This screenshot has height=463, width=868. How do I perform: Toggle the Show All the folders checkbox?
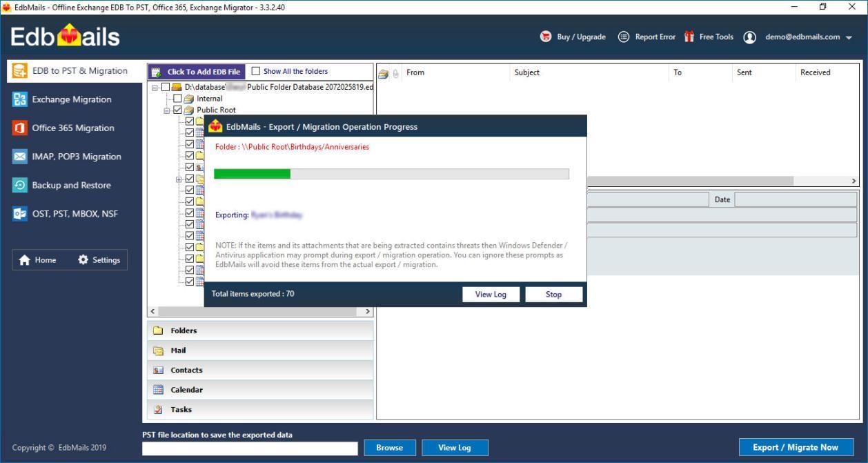tap(256, 71)
